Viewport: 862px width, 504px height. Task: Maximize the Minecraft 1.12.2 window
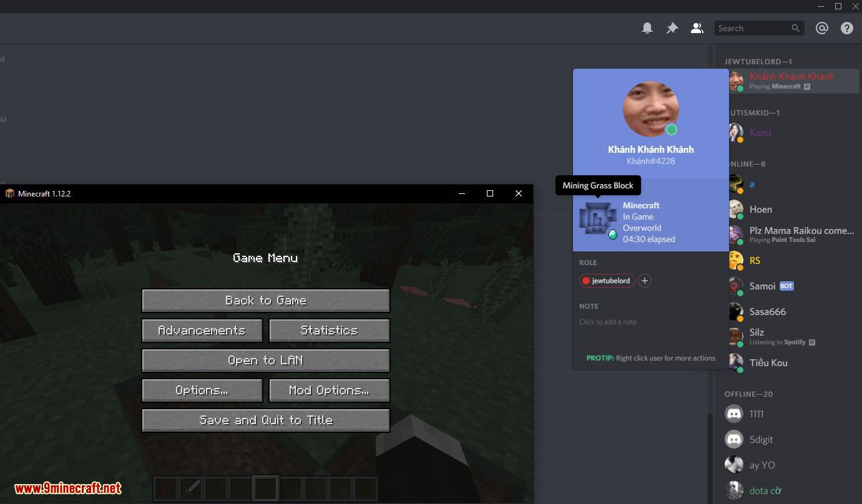490,193
